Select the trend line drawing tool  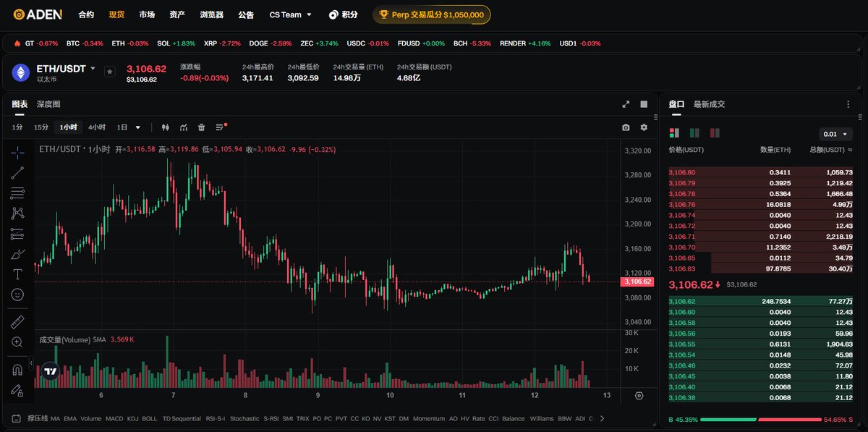17,172
